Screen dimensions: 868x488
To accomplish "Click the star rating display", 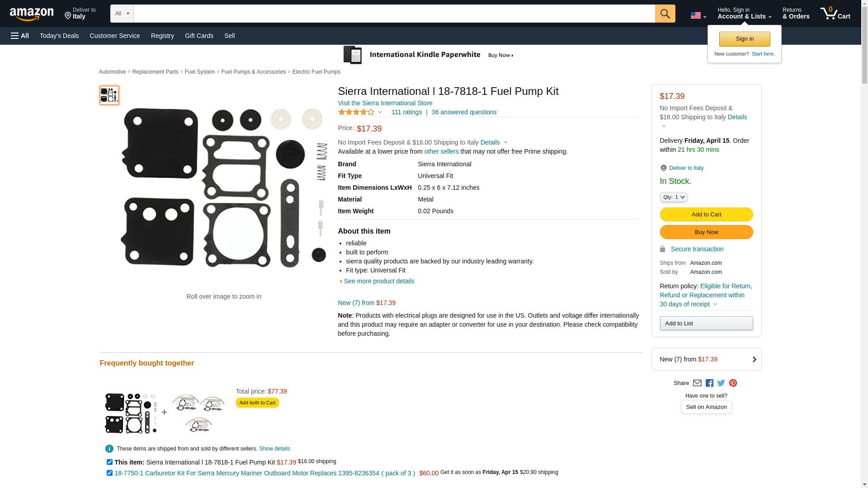I will coord(356,112).
